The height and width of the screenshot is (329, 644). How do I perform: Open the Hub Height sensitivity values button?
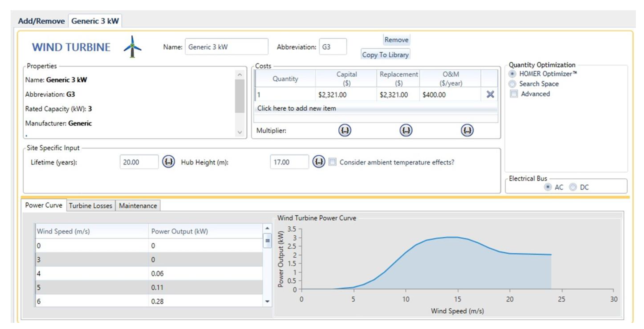pyautogui.click(x=319, y=162)
